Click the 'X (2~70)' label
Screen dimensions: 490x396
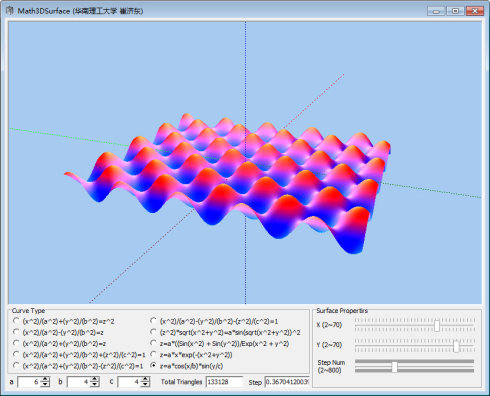(329, 325)
